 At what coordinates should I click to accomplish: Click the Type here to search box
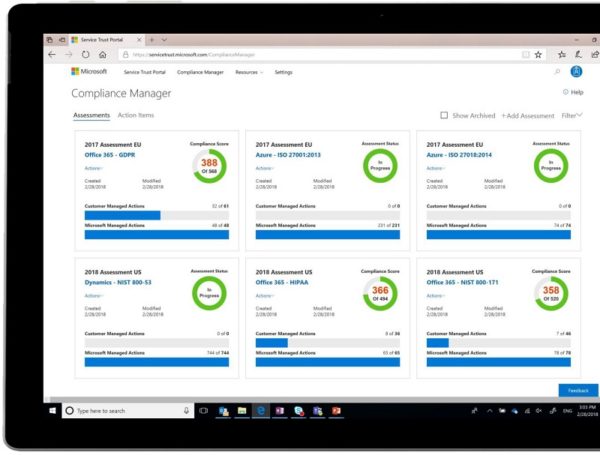click(x=128, y=411)
